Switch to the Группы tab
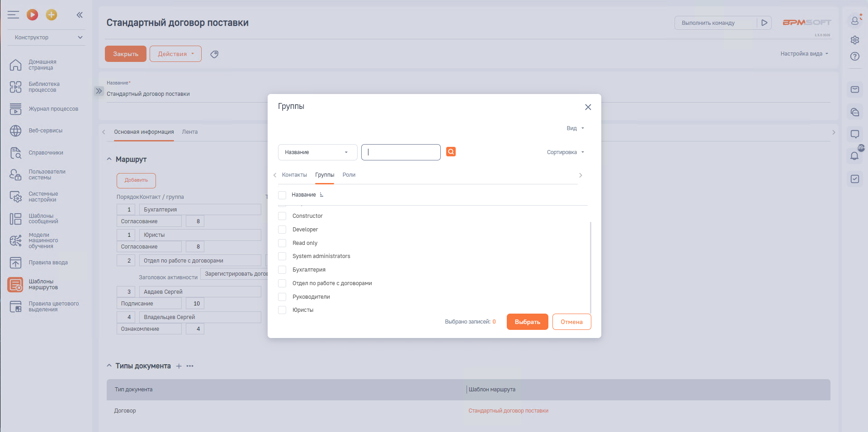This screenshot has width=868, height=432. click(x=325, y=175)
